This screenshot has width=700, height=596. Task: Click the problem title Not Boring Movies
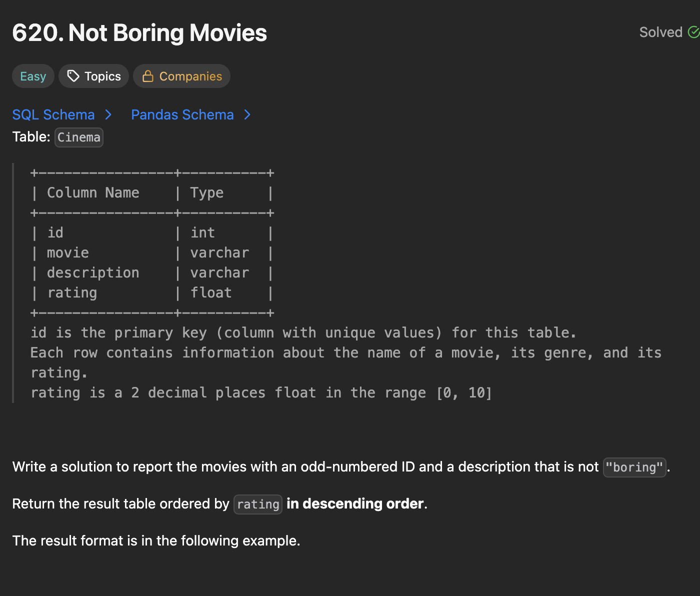coord(139,33)
